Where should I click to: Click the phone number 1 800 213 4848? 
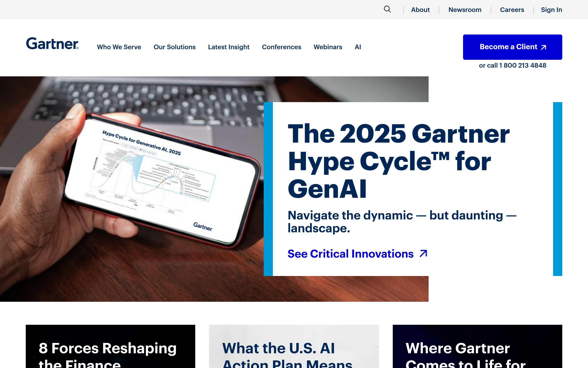tap(523, 66)
